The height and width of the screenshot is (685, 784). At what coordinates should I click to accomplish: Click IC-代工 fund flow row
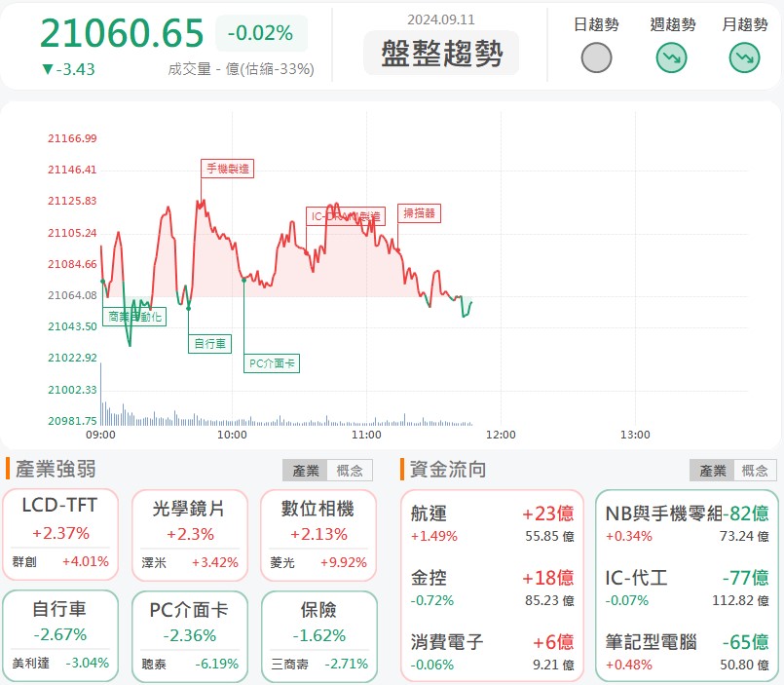click(x=687, y=588)
